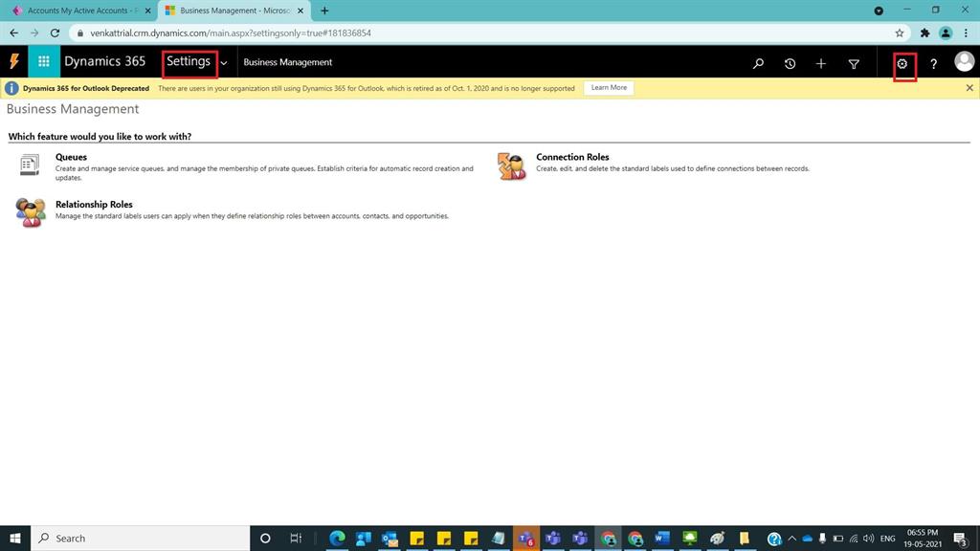The width and height of the screenshot is (980, 551).
Task: Create a new record with the plus icon
Action: [x=821, y=63]
